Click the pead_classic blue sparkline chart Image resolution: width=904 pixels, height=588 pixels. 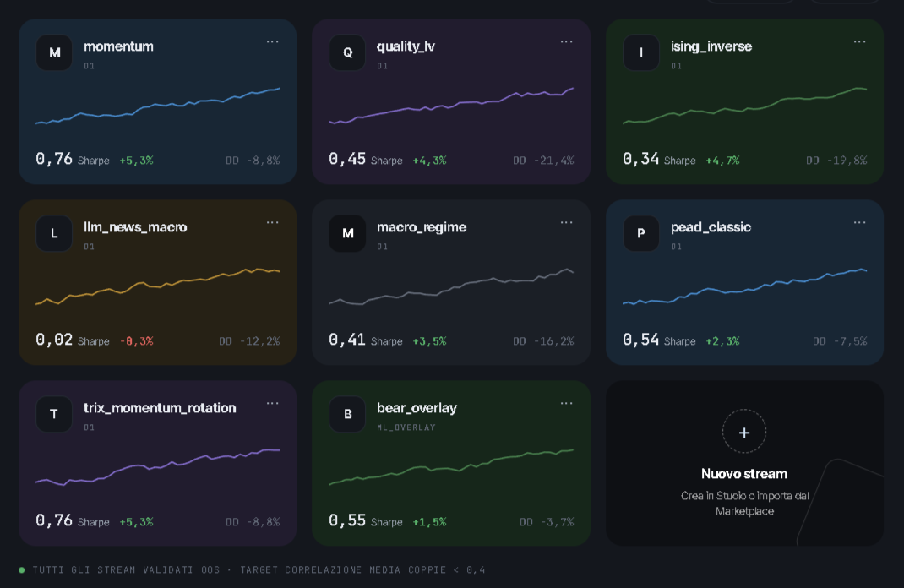tap(745, 286)
